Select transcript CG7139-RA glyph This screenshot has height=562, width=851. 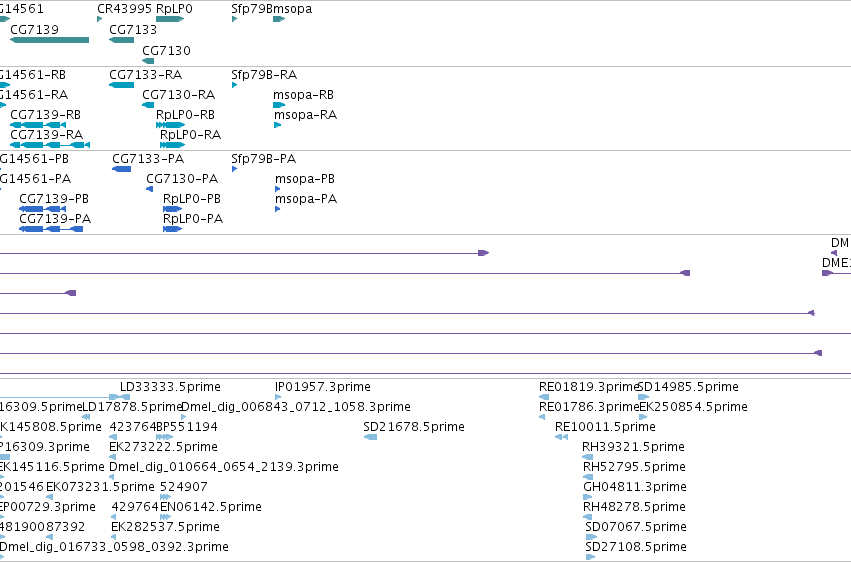(50, 145)
